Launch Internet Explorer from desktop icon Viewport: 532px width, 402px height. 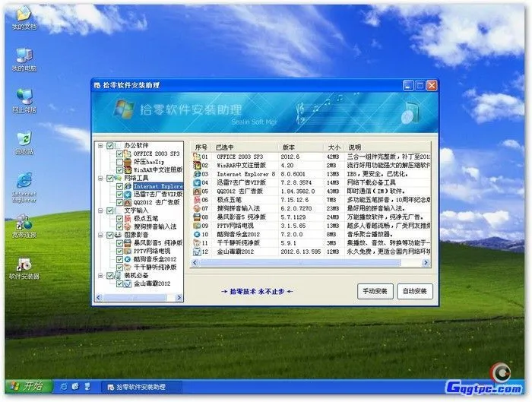(x=24, y=188)
